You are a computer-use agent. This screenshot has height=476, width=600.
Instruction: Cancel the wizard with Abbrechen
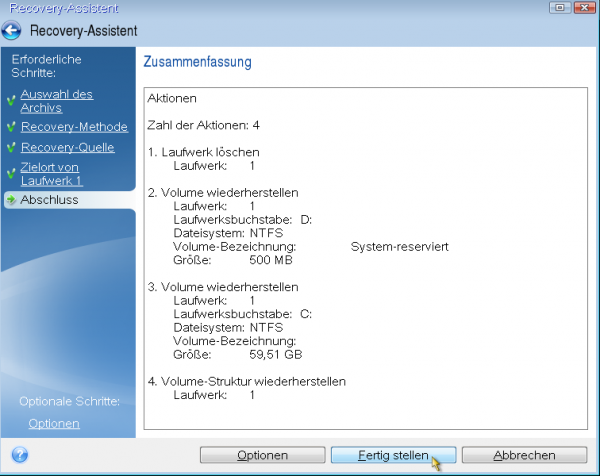point(524,455)
